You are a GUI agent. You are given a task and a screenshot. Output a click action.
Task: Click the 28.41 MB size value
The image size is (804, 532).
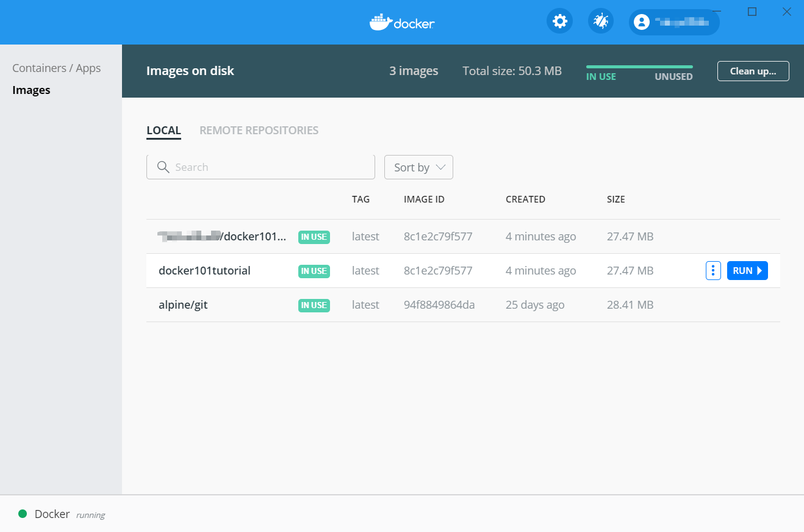[630, 305]
